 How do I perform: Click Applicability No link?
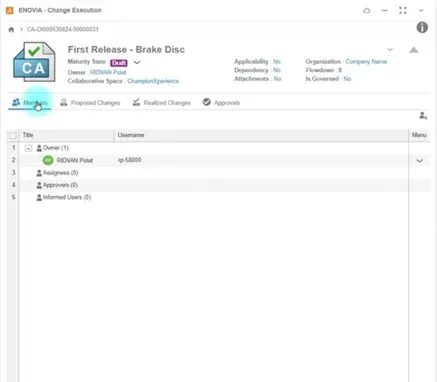(277, 62)
